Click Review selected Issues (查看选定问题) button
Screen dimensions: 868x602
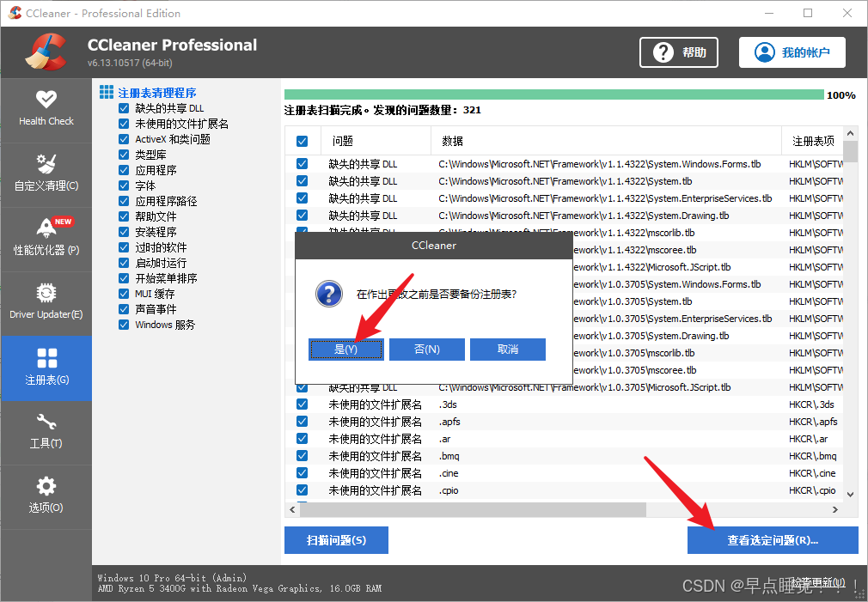tap(773, 540)
